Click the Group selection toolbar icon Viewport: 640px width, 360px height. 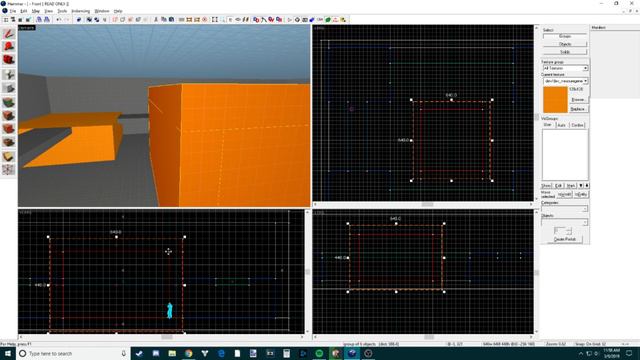(x=89, y=20)
